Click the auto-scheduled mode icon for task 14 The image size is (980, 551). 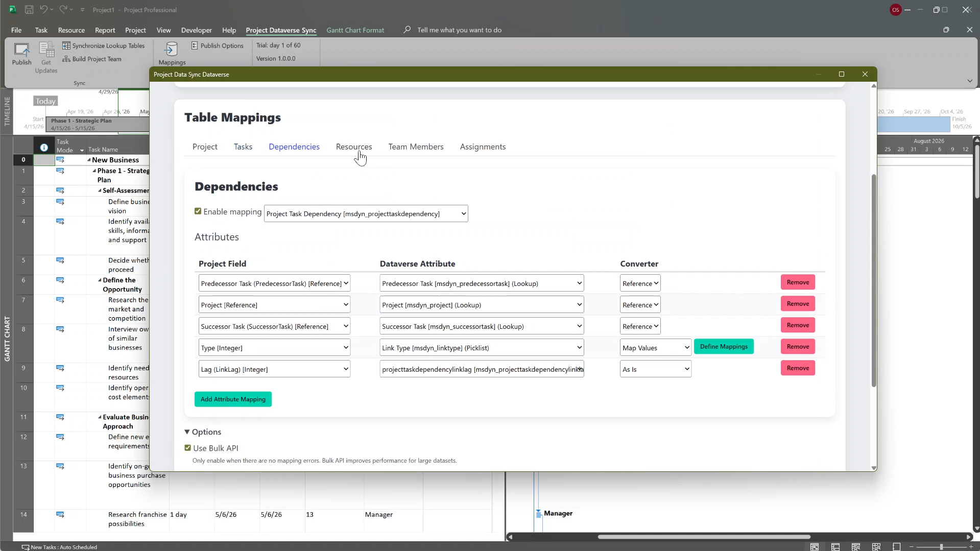pos(60,515)
